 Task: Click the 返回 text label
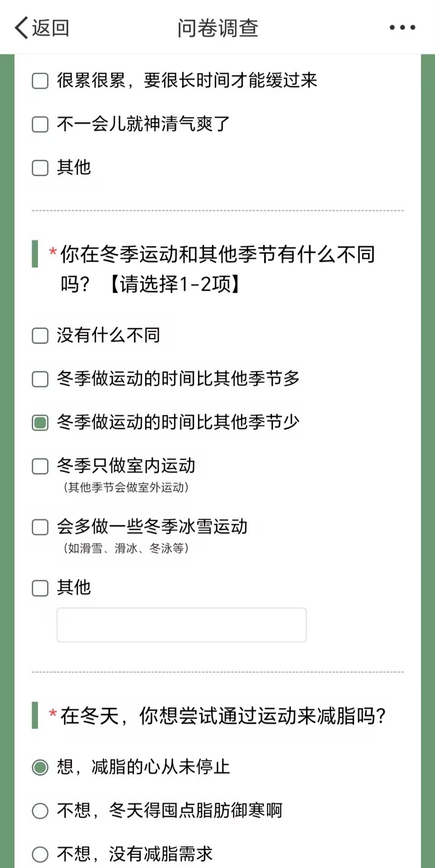point(51,28)
